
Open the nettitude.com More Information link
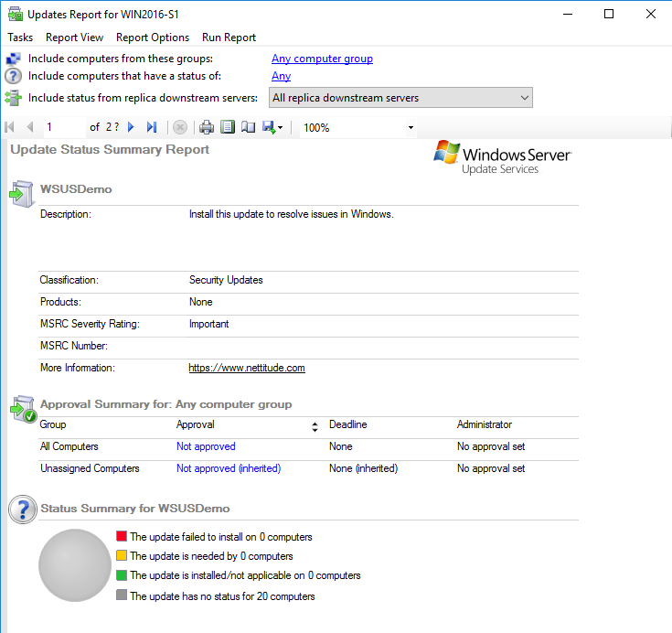247,368
